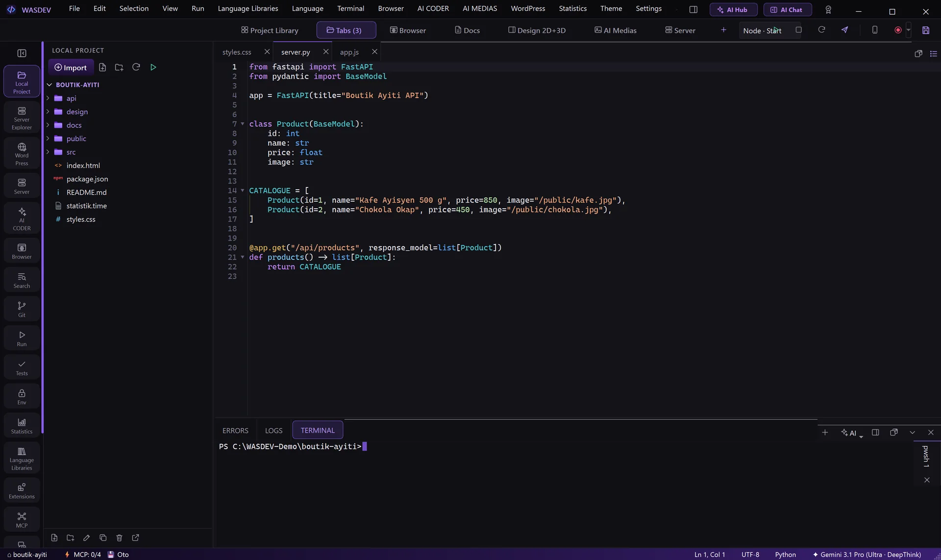Click the new folder icon beside Import
Viewport: 941px width, 560px height.
click(x=119, y=67)
